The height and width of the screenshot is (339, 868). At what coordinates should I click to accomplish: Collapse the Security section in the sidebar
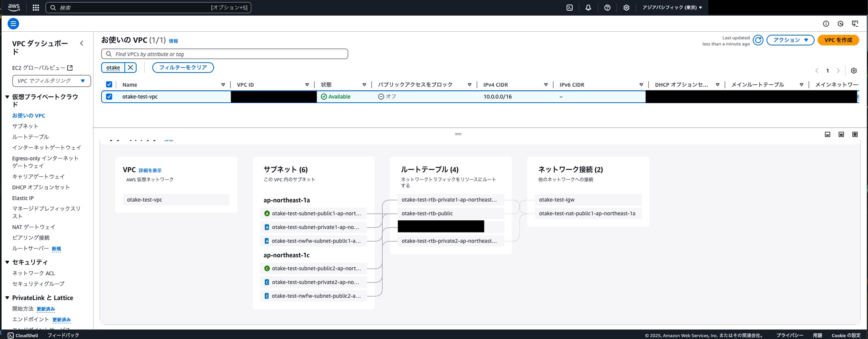tap(7, 262)
